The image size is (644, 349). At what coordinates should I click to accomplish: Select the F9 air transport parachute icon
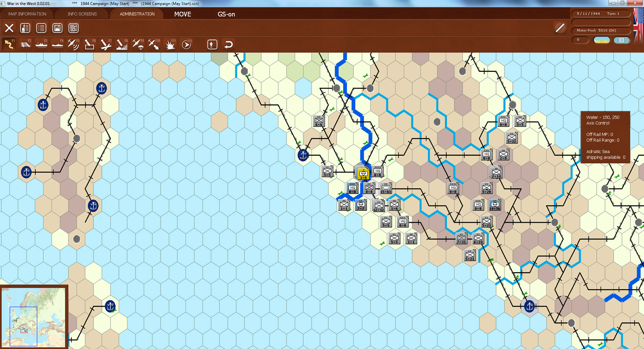click(x=138, y=44)
